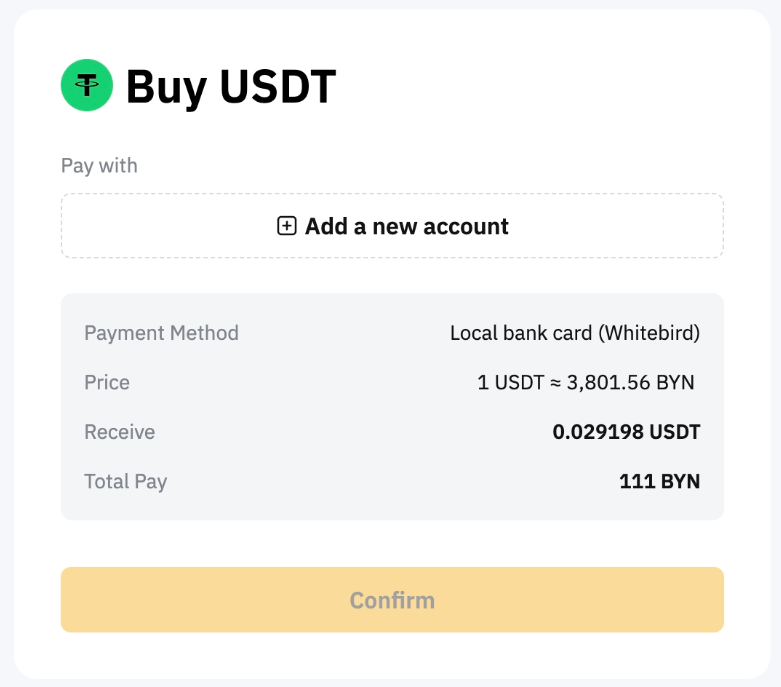Click the Total Pay label
Viewport: 781px width, 687px height.
(x=125, y=481)
